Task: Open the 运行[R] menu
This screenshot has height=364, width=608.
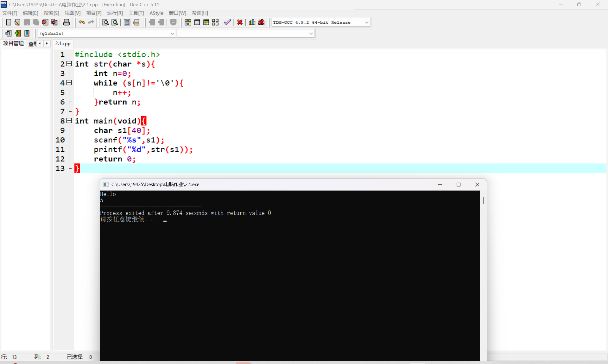Action: (115, 13)
